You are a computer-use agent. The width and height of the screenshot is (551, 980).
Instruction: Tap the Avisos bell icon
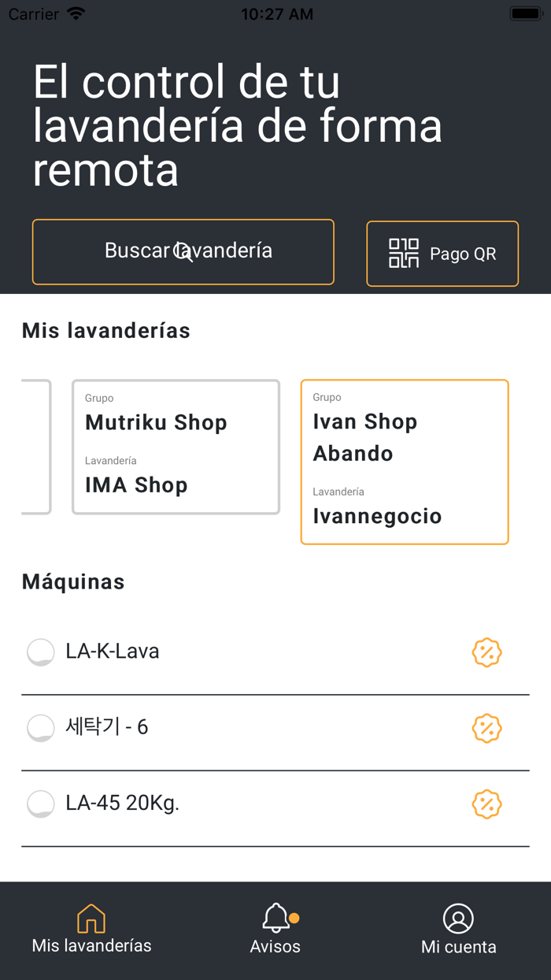[x=275, y=918]
